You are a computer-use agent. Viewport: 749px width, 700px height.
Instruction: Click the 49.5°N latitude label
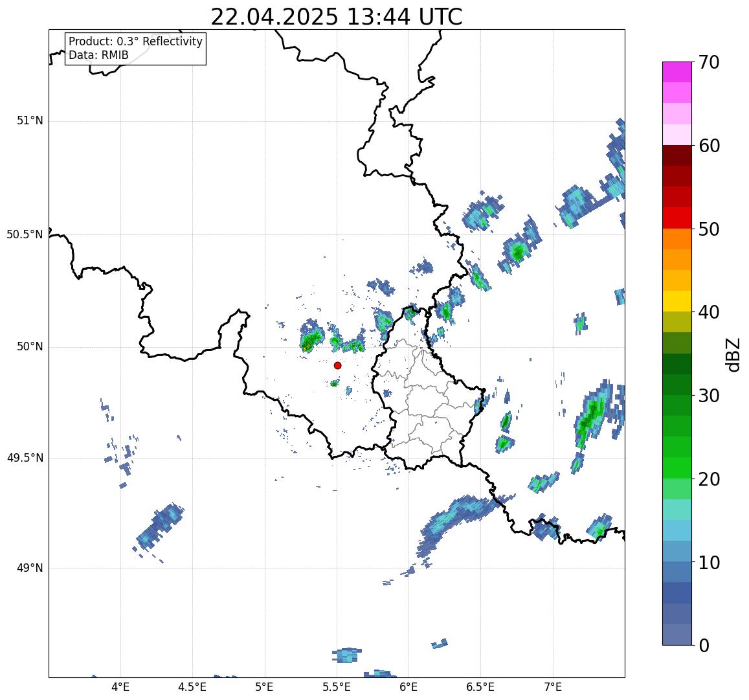point(25,458)
